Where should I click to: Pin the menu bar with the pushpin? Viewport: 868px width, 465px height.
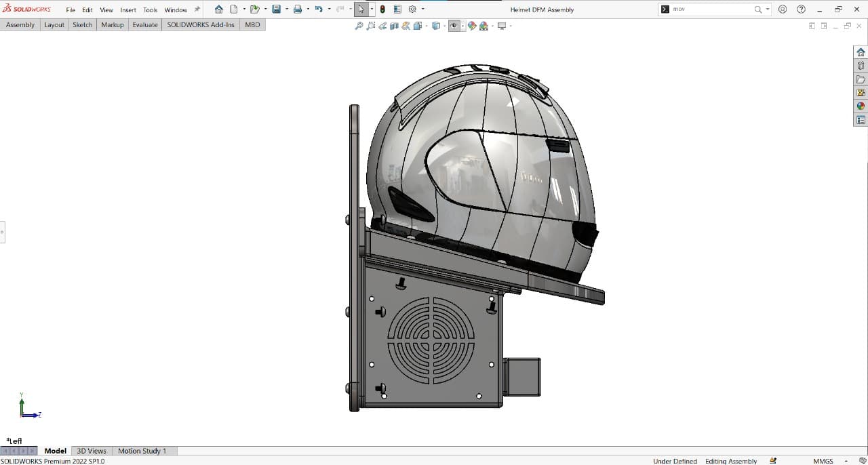coord(197,9)
